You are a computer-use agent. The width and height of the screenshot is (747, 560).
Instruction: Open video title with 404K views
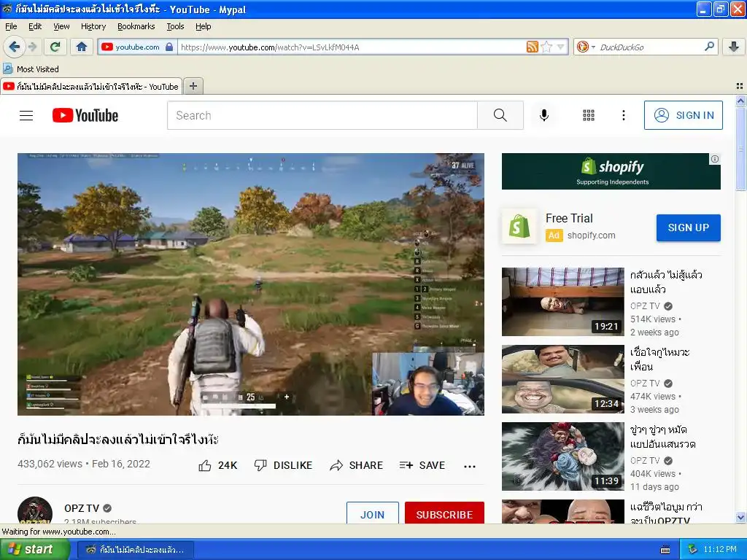click(662, 437)
